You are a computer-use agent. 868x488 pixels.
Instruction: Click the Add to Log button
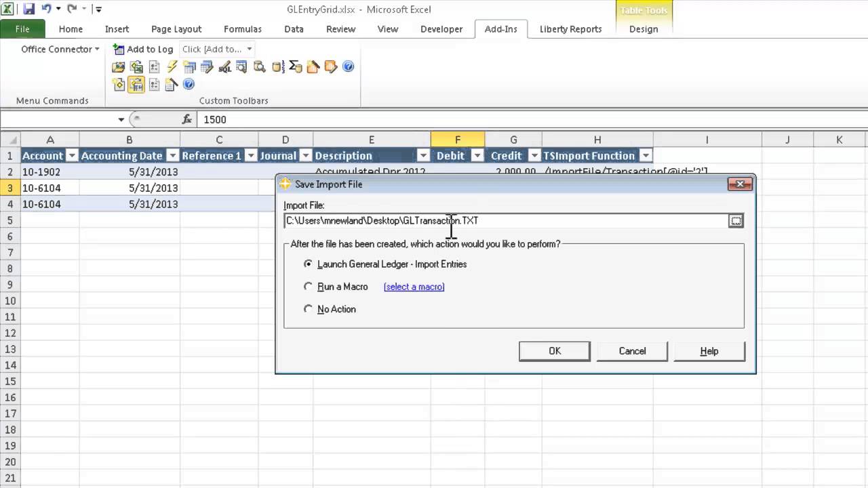(x=143, y=49)
